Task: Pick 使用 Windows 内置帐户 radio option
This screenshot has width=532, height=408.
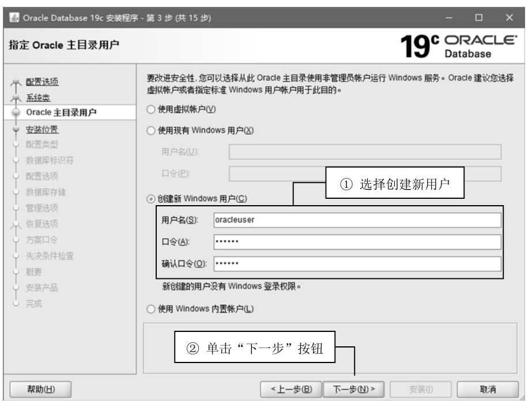Action: pyautogui.click(x=152, y=310)
